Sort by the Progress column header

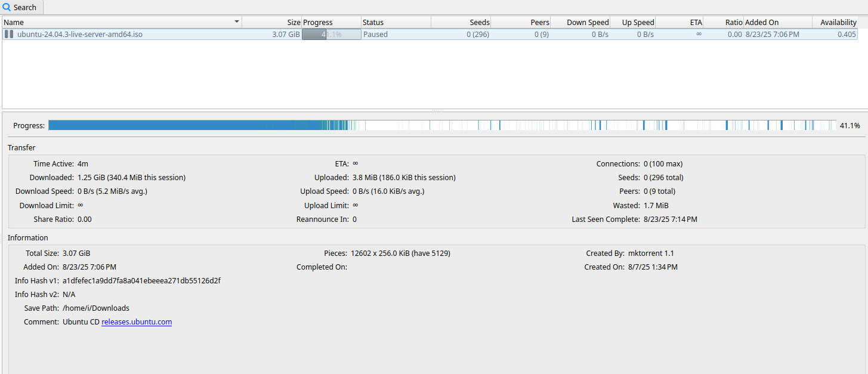point(331,22)
